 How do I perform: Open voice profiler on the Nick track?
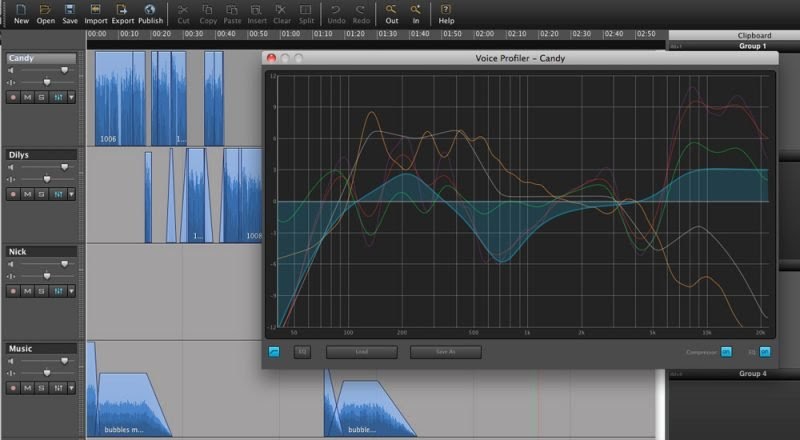(58, 291)
